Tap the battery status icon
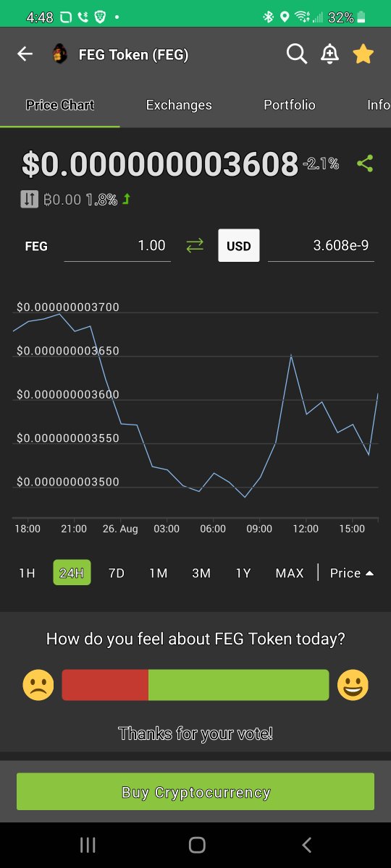The image size is (391, 868). pyautogui.click(x=361, y=17)
